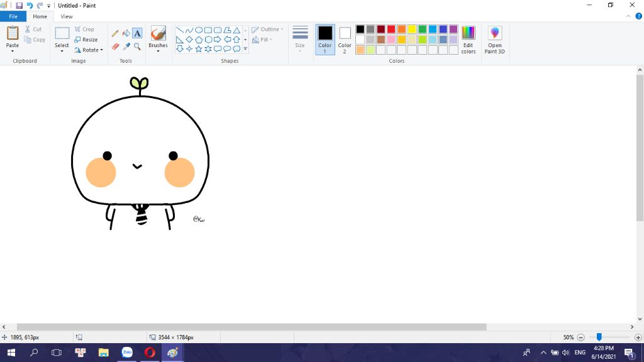Open the Edit colors dialog
The image size is (644, 362).
[468, 40]
